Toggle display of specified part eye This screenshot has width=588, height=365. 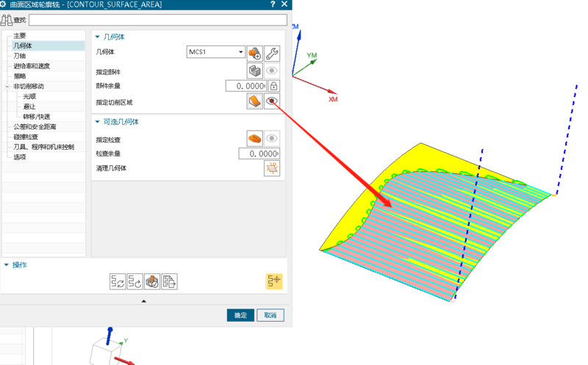pyautogui.click(x=272, y=71)
